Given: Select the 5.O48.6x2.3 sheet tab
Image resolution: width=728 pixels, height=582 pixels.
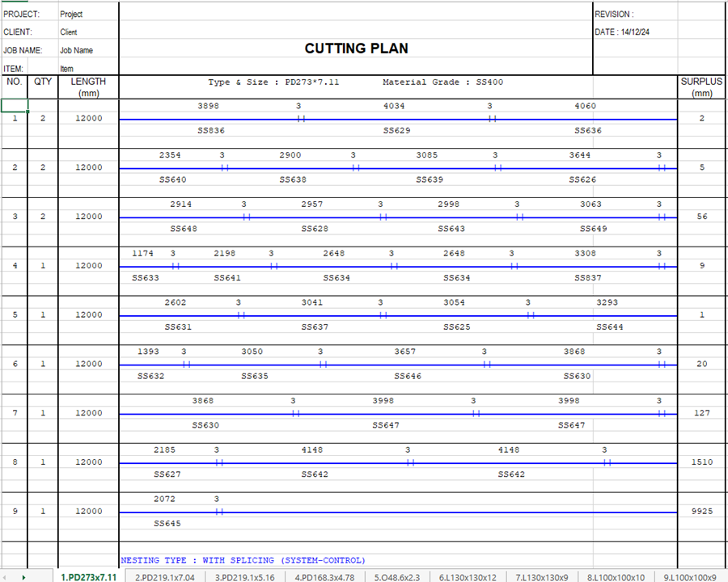Looking at the screenshot, I should tap(397, 577).
